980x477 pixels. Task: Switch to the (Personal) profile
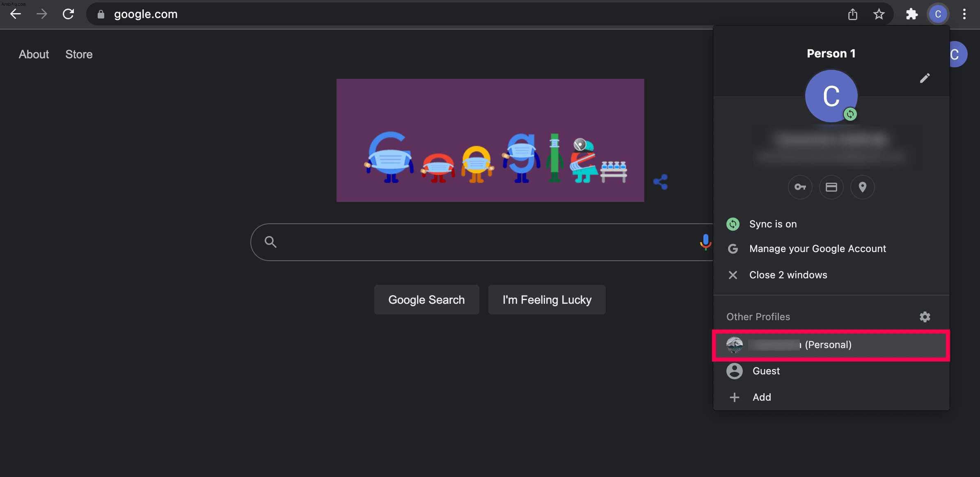pos(831,345)
